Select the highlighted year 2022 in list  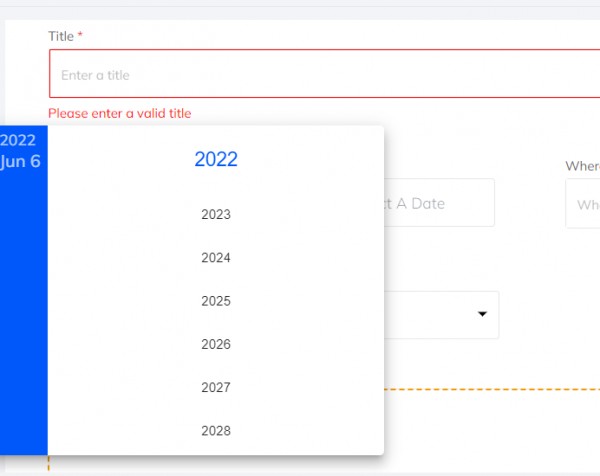216,159
